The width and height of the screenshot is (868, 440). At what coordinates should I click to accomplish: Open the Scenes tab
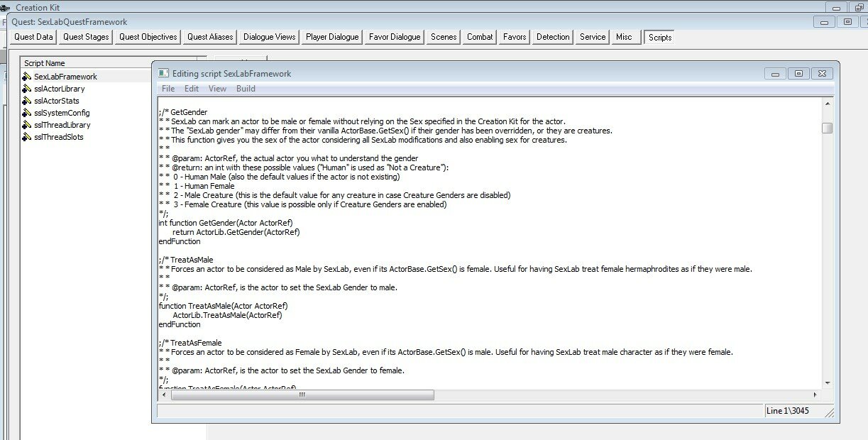pos(444,37)
